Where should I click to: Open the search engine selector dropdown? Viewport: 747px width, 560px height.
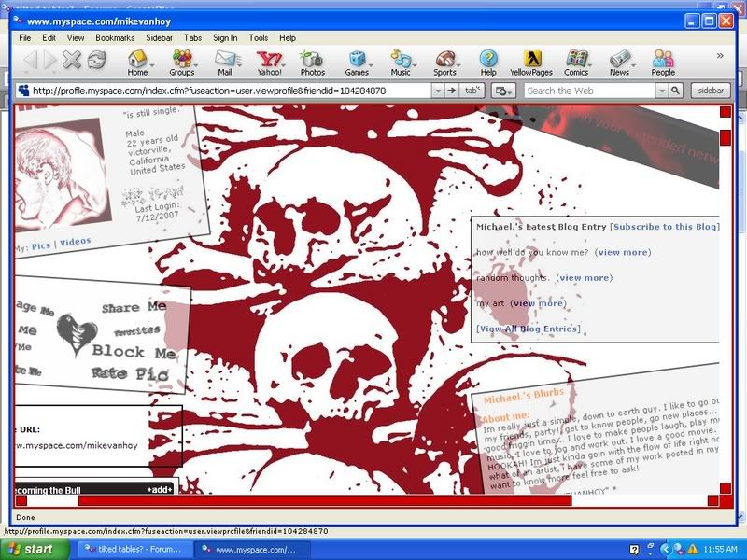[x=503, y=91]
